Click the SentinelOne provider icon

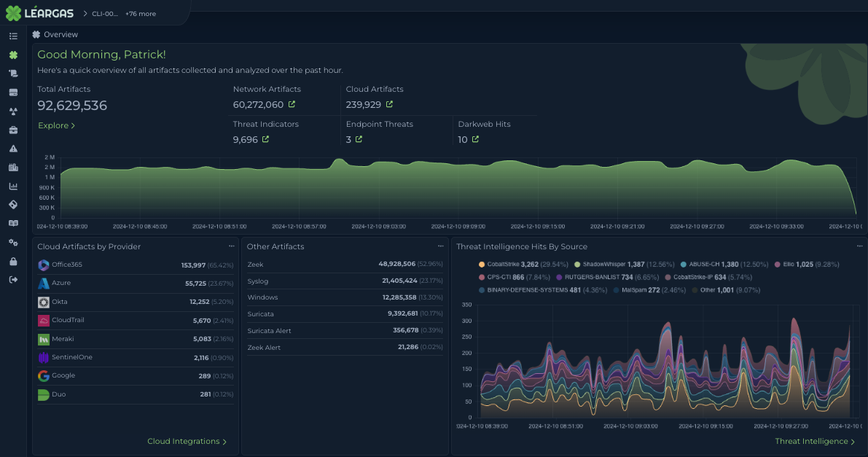pos(43,357)
